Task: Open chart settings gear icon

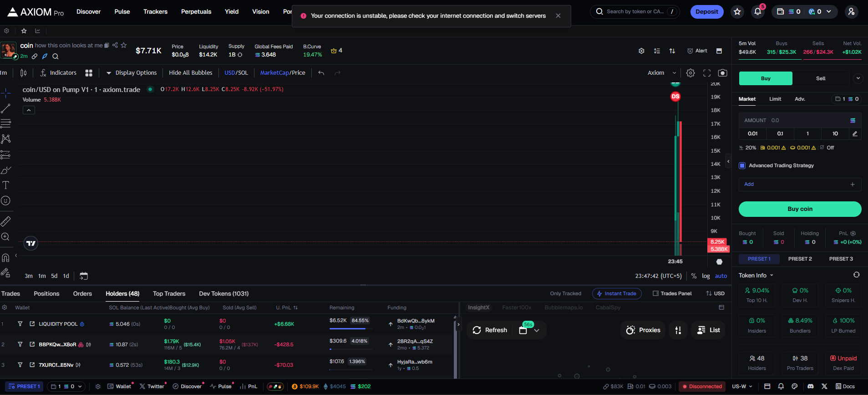Action: [x=690, y=73]
